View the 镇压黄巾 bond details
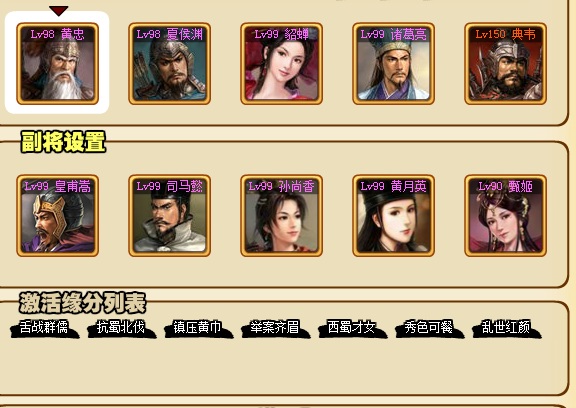 [x=198, y=328]
